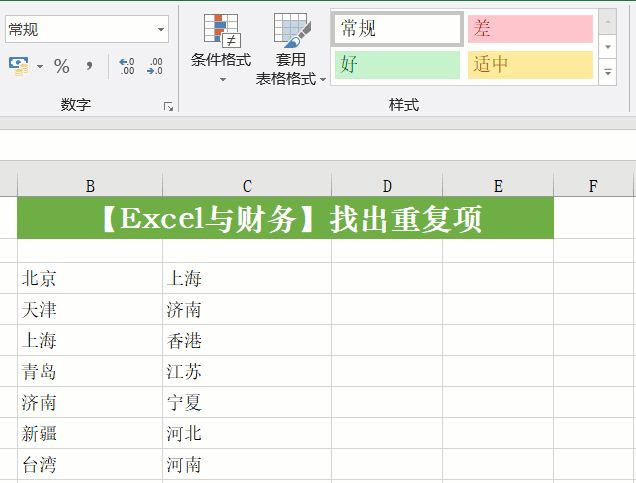
Task: Increase decimal places
Action: point(127,66)
